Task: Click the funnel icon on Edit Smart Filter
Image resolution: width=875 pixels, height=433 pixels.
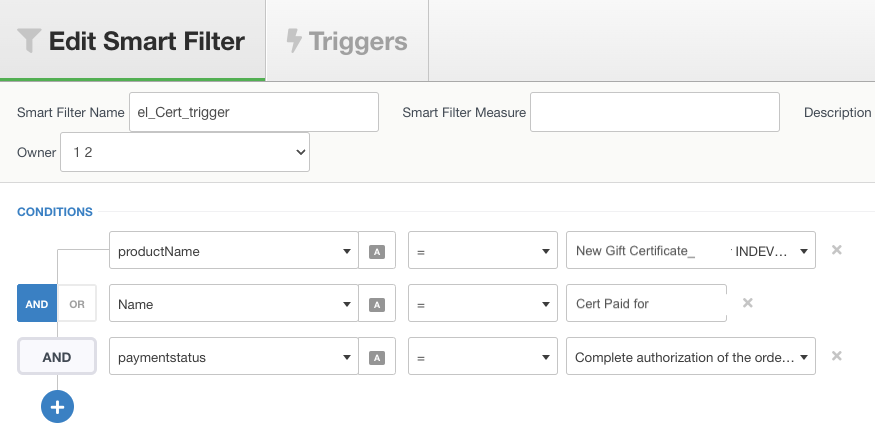Action: click(x=29, y=41)
